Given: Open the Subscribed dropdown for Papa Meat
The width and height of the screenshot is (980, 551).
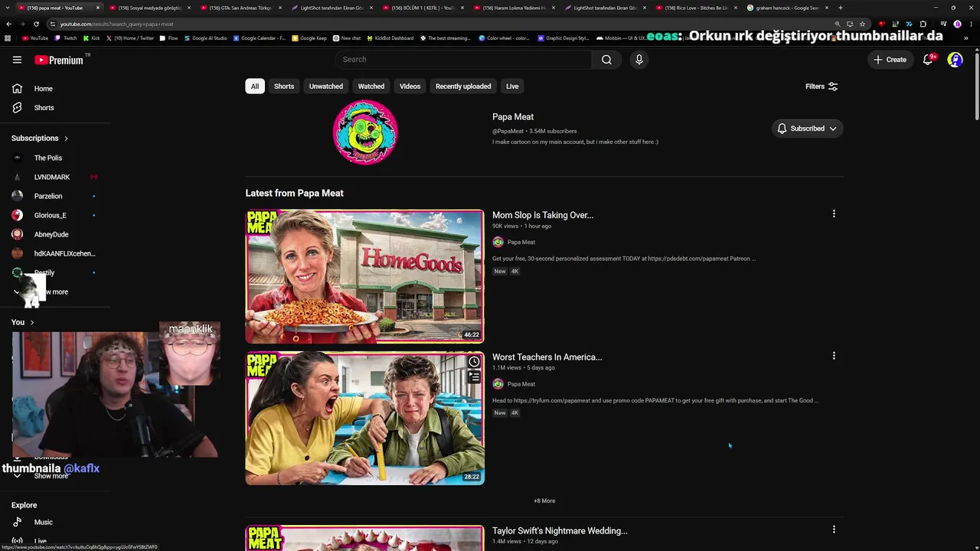Looking at the screenshot, I should click(x=807, y=129).
